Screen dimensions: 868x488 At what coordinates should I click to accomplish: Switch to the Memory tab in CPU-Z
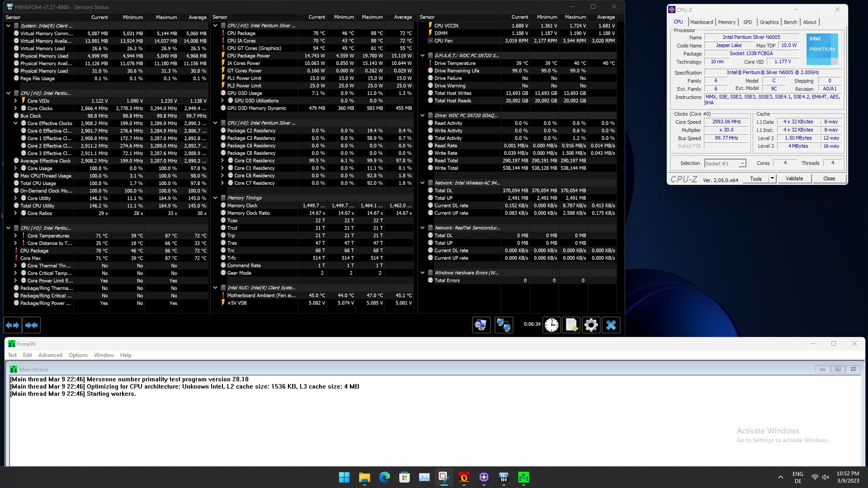[726, 22]
